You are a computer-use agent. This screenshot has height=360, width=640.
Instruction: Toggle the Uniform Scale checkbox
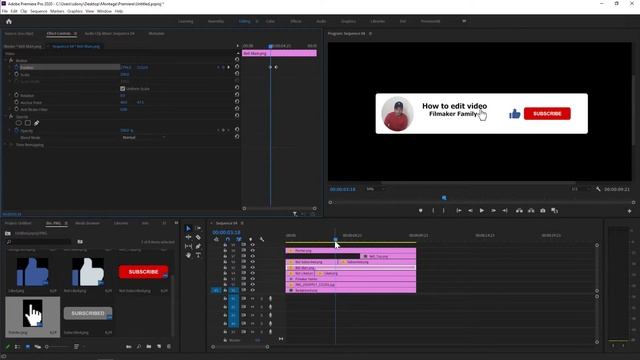122,88
